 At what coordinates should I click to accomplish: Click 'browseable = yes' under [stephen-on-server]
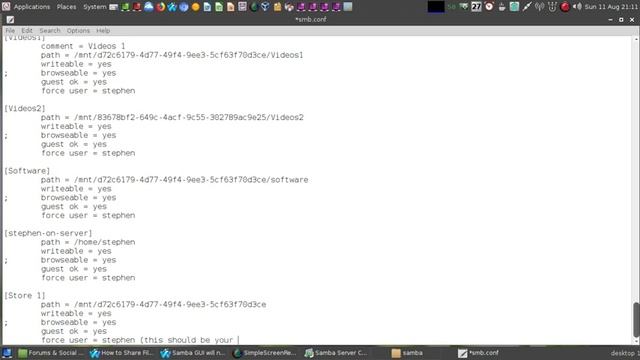coord(78,260)
